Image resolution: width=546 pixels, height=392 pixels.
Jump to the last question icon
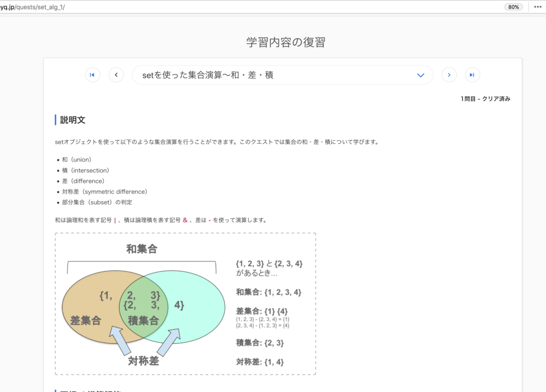pyautogui.click(x=472, y=75)
